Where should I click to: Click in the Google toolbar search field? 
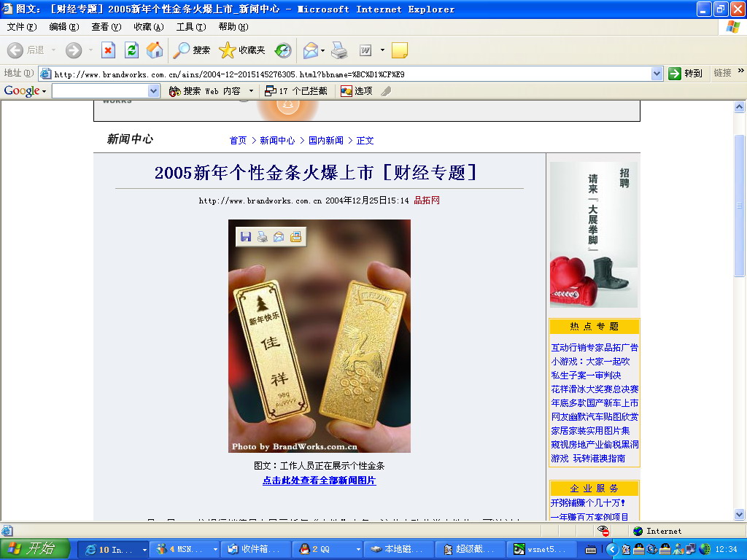(x=100, y=91)
